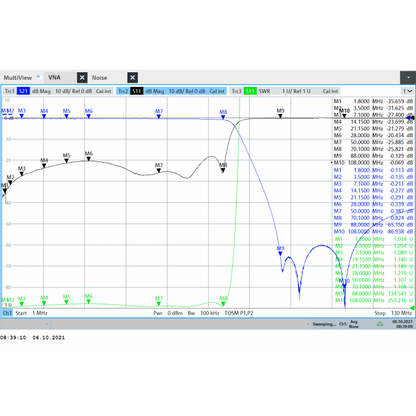Select blue marker M5 on the S21 trace

[67, 113]
